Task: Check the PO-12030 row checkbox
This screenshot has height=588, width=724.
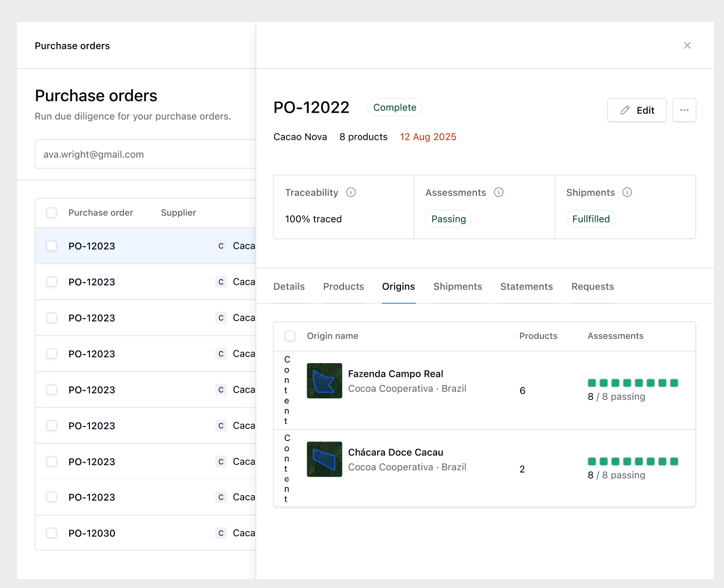Action: [52, 533]
